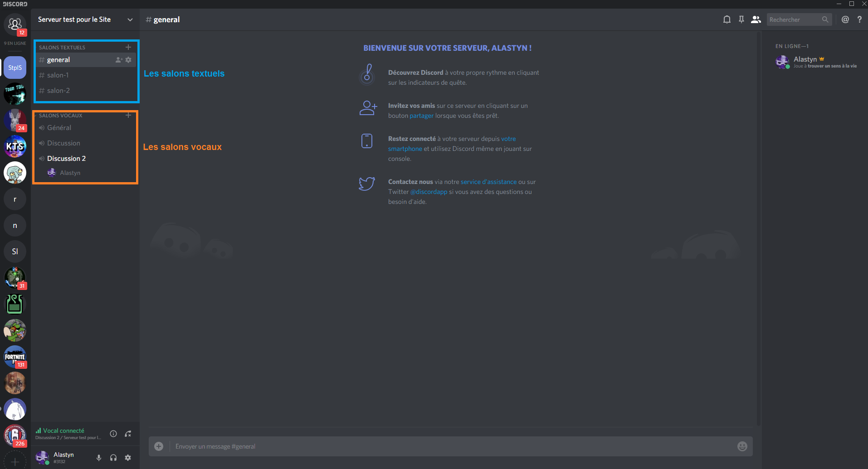868x469 pixels.
Task: Collapse the Salons Textuels category
Action: click(62, 48)
